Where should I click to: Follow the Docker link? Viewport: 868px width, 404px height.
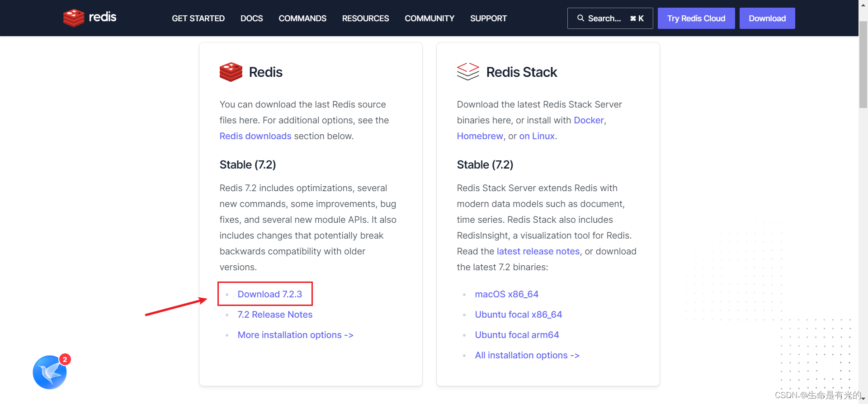coord(589,120)
